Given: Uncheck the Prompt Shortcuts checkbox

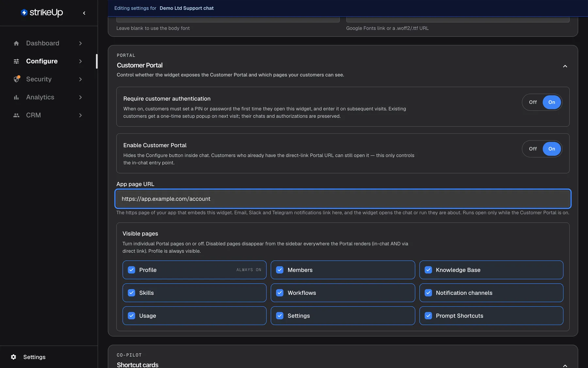Looking at the screenshot, I should click(x=428, y=316).
